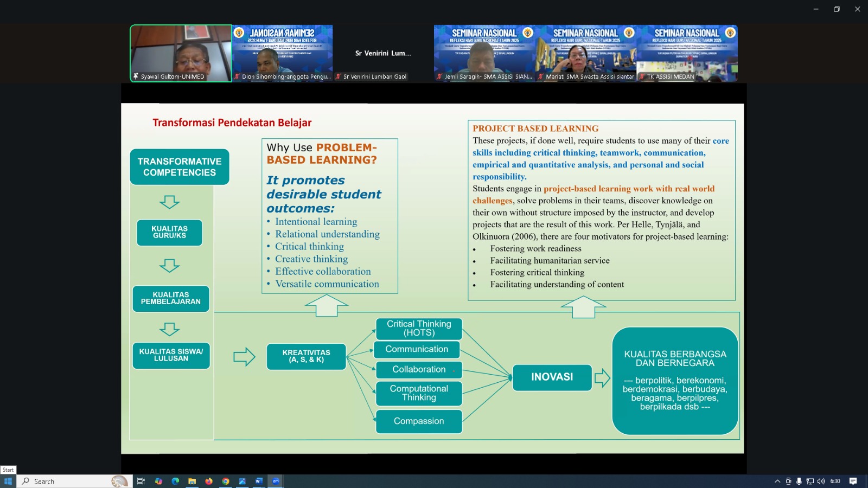Open the notification center panel
The height and width of the screenshot is (488, 868).
coord(853,481)
